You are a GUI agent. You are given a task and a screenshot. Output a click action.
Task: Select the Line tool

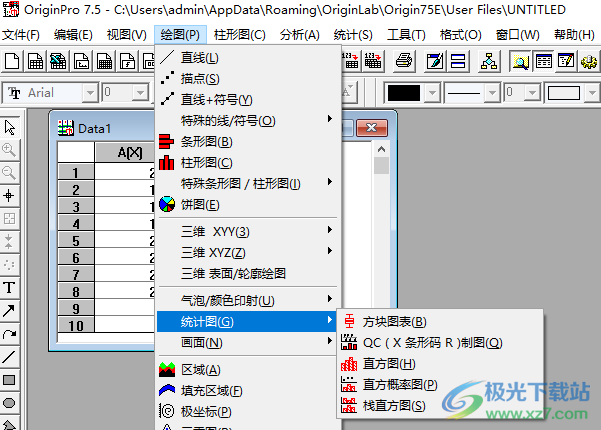[x=10, y=357]
